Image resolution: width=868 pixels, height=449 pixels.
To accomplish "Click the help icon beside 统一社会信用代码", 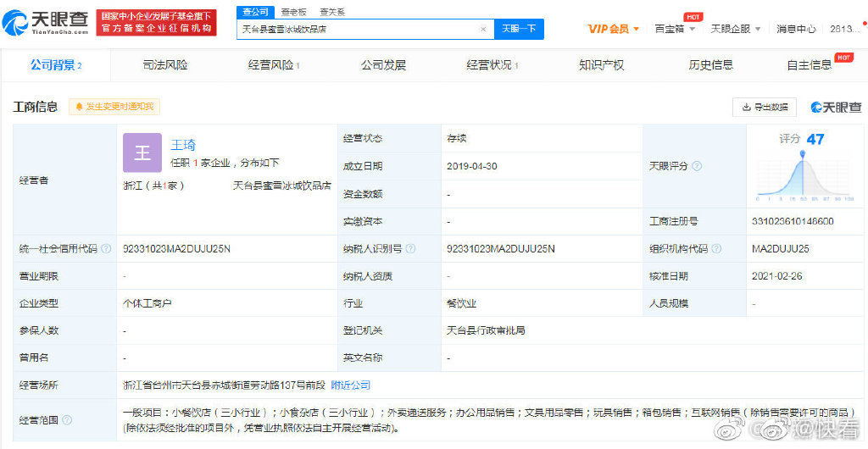I will click(106, 249).
